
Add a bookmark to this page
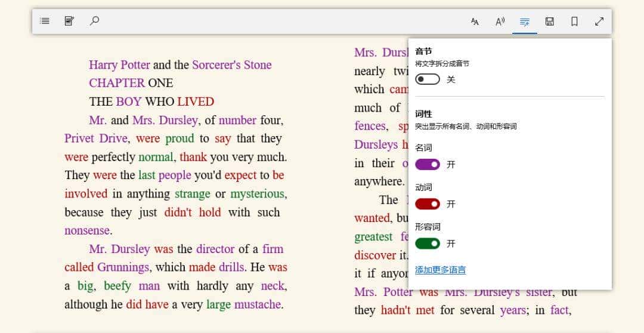(574, 21)
